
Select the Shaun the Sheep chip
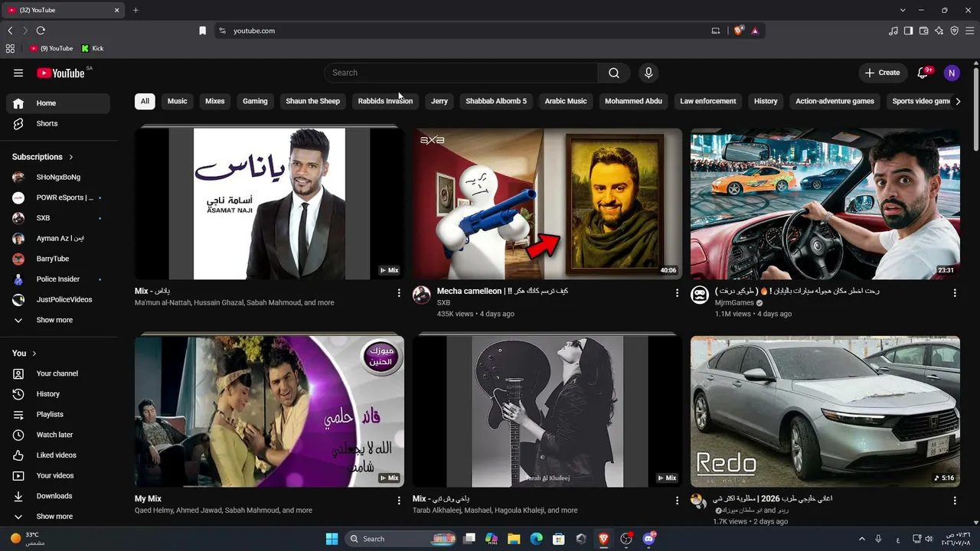click(312, 101)
